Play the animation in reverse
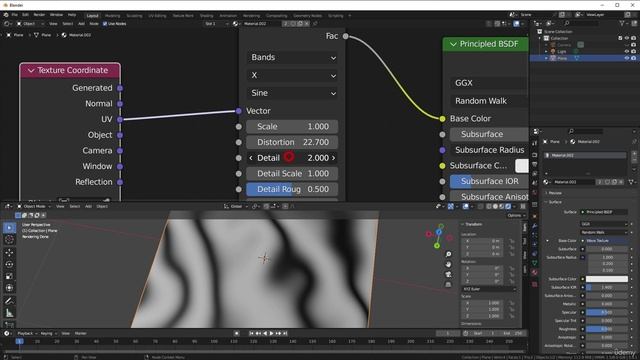640x360 pixels. pyautogui.click(x=265, y=333)
